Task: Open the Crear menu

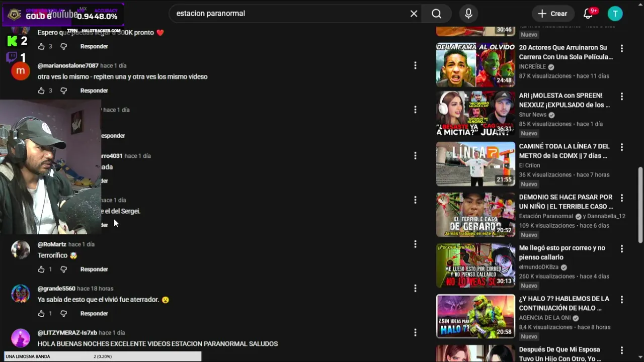Action: [552, 14]
